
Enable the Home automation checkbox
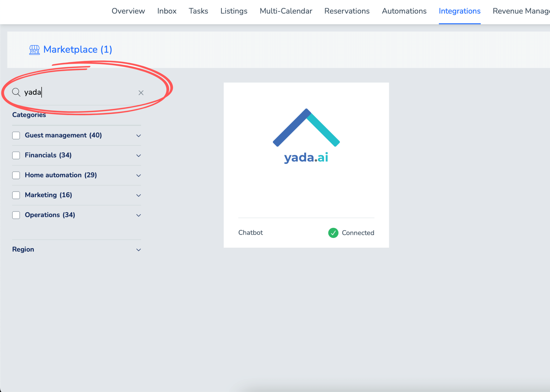click(16, 175)
